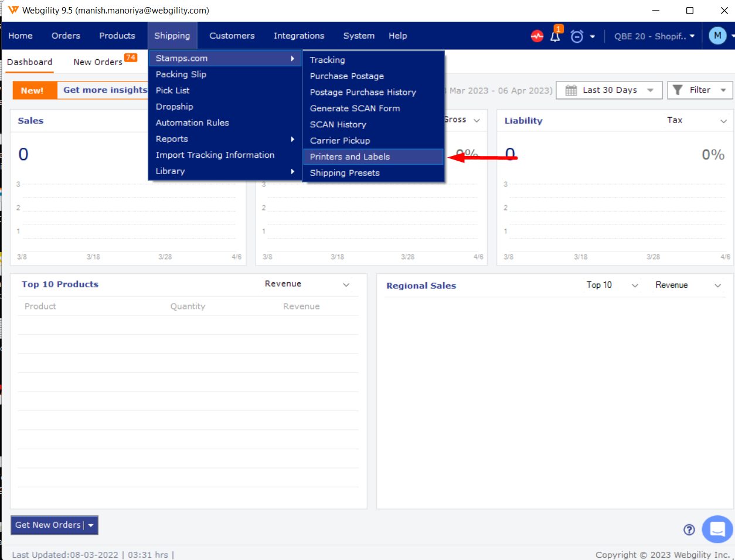
Task: Open the Regional Sales Top 10 dropdown
Action: [612, 285]
